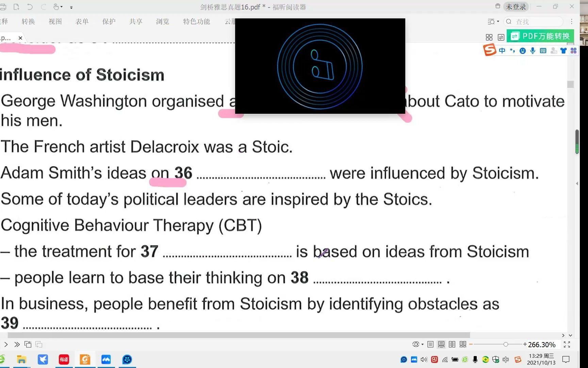This screenshot has width=588, height=368.
Task: Open the three-dot more options menu
Action: [x=572, y=21]
